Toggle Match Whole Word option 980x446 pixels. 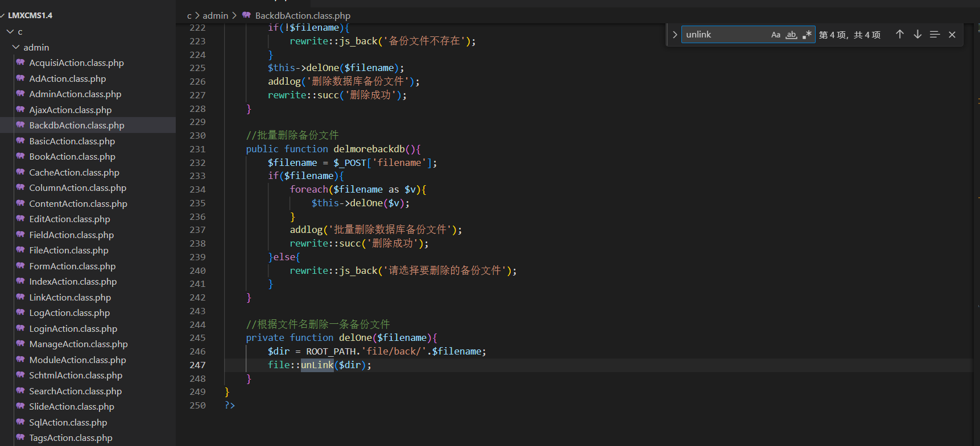coord(791,35)
